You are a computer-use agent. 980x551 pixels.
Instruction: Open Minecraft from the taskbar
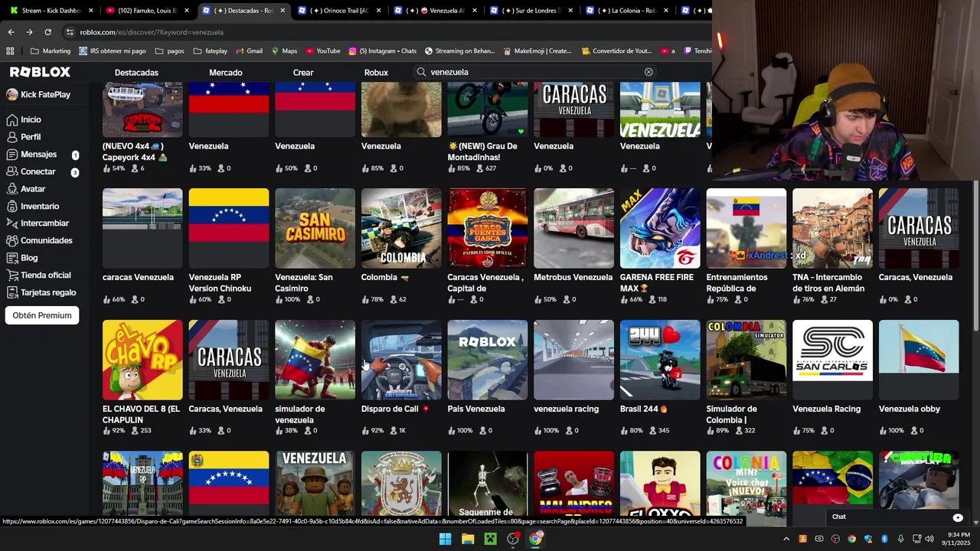pos(490,539)
